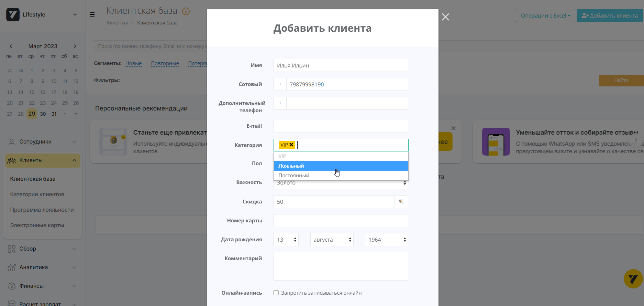Remove the VIP category tag
This screenshot has width=644, height=306.
tap(291, 145)
